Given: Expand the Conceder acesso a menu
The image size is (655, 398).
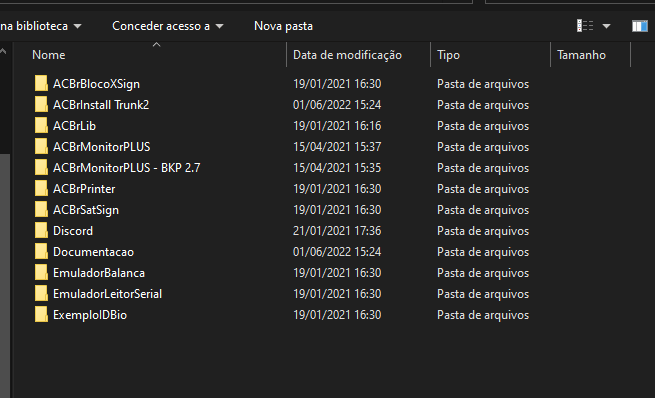Looking at the screenshot, I should tap(168, 26).
